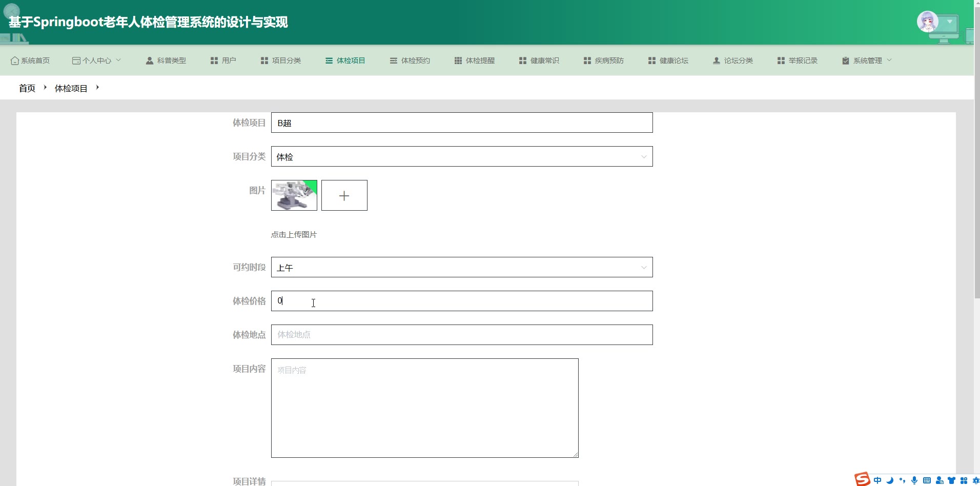This screenshot has height=486, width=980.
Task: Open the soft keyboard icon in IME bar
Action: click(927, 480)
